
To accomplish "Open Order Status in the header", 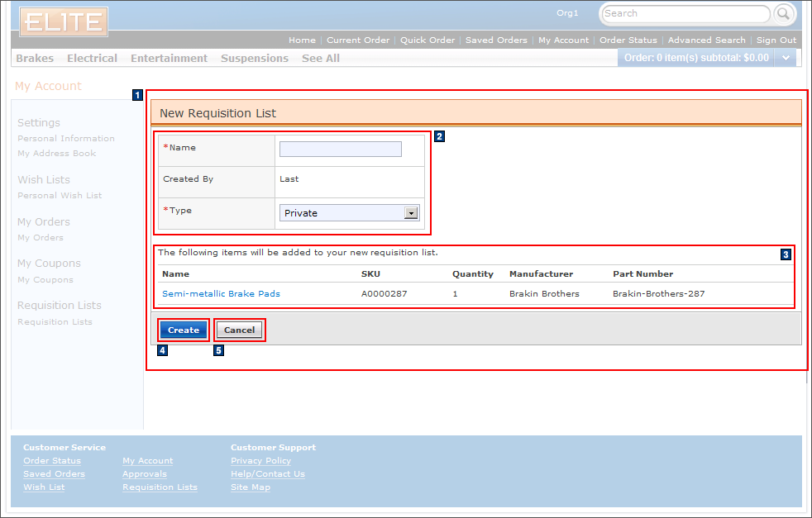I will tap(628, 40).
